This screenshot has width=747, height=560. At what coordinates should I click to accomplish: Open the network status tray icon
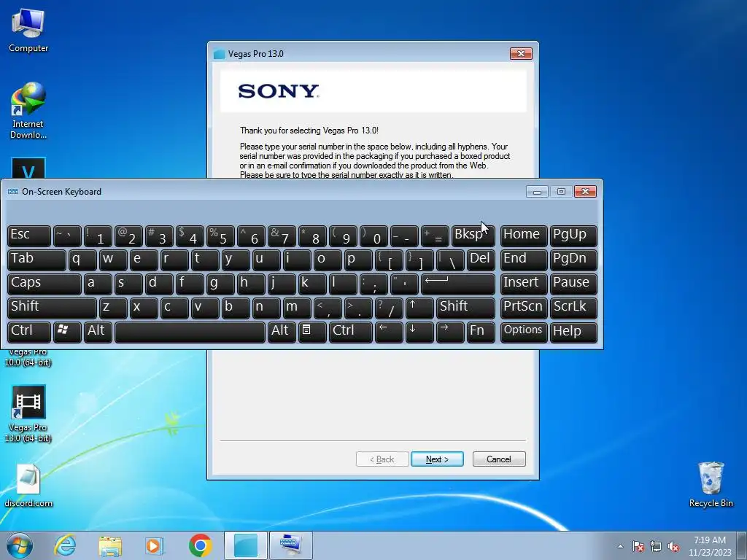click(x=656, y=546)
